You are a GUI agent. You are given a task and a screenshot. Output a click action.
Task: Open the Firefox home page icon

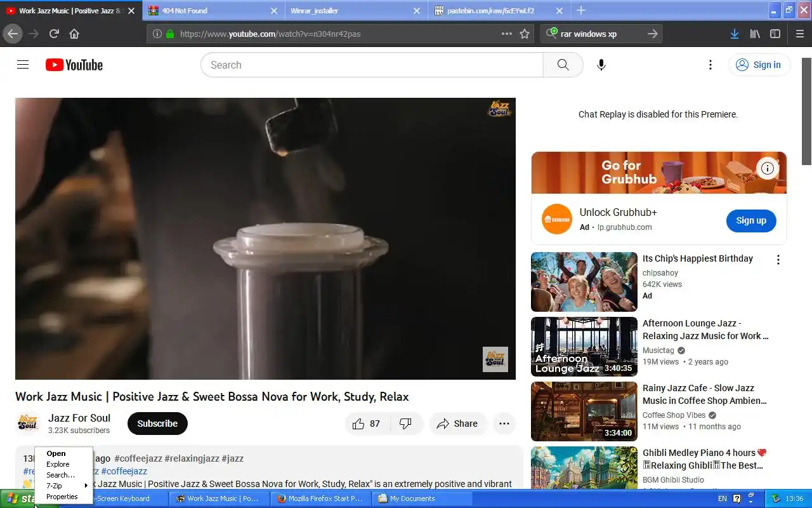point(74,34)
